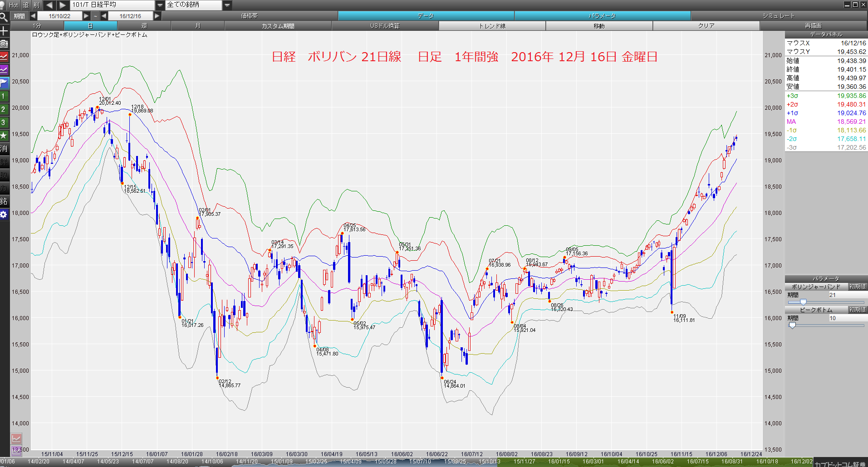
Task: Step end date 16/12/16 backward
Action: (x=104, y=16)
